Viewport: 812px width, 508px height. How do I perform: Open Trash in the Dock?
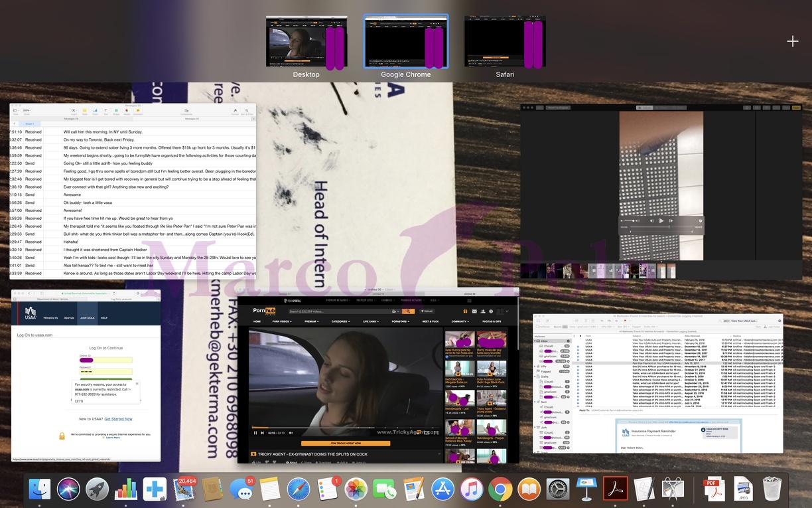772,490
